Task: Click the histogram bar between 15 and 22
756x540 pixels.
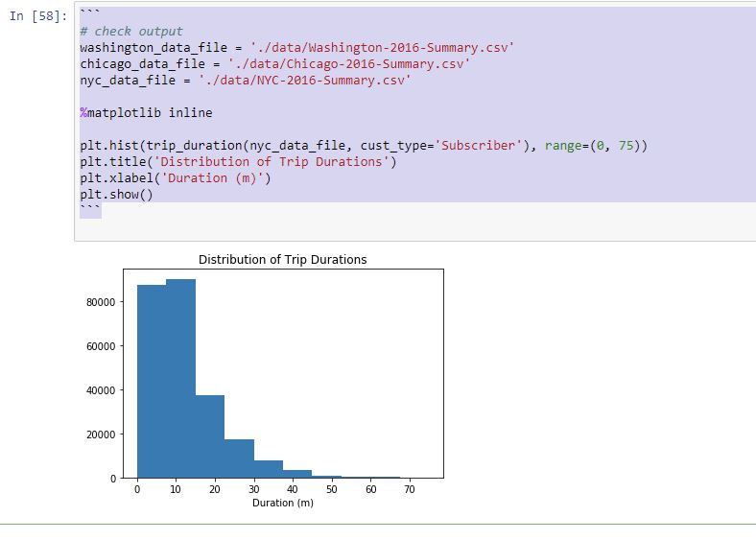Action: (x=210, y=436)
